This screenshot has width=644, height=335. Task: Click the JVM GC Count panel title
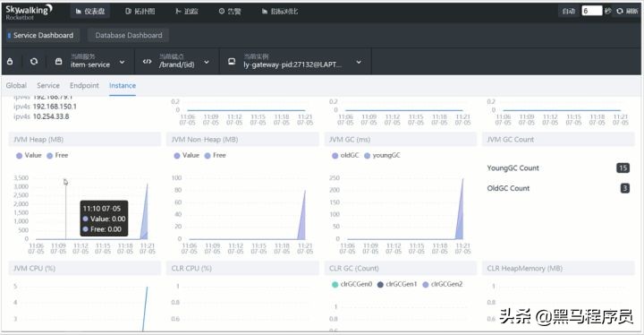tap(511, 140)
